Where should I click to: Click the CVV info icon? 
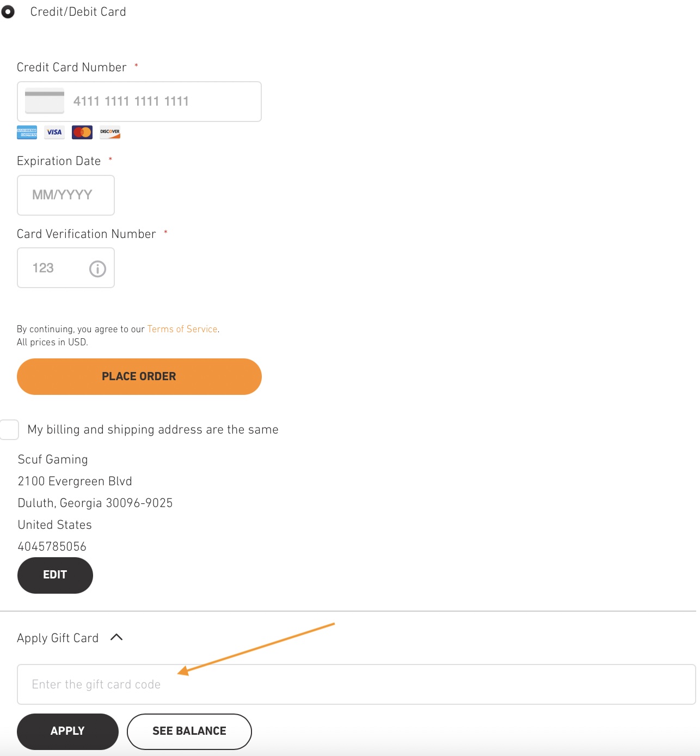click(x=97, y=269)
